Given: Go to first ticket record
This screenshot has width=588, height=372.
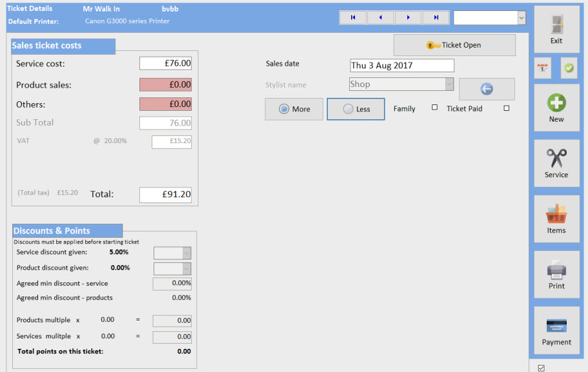Looking at the screenshot, I should coord(353,17).
